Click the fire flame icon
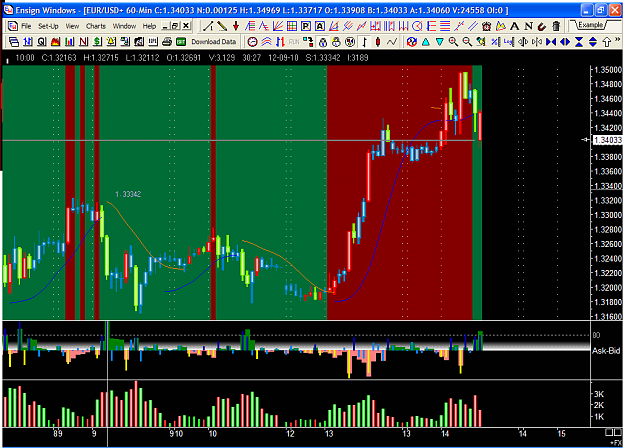625x448 pixels. pyautogui.click(x=55, y=42)
